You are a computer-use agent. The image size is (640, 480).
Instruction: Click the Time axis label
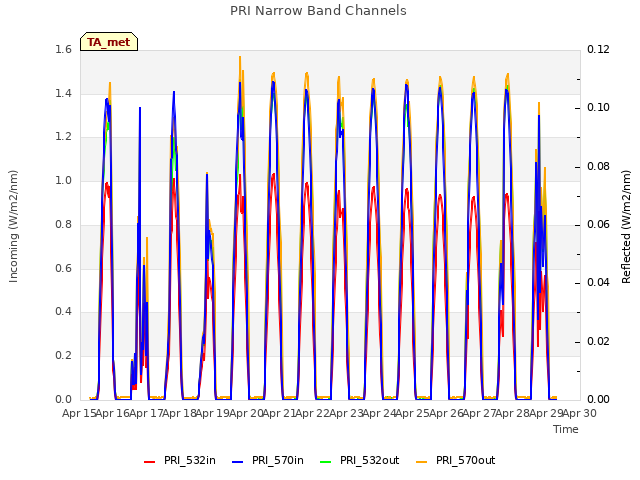(566, 429)
